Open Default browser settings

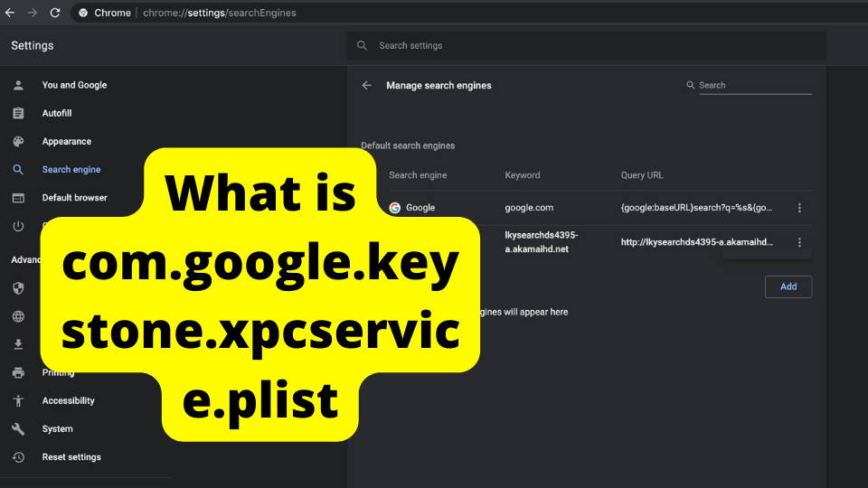tap(74, 198)
